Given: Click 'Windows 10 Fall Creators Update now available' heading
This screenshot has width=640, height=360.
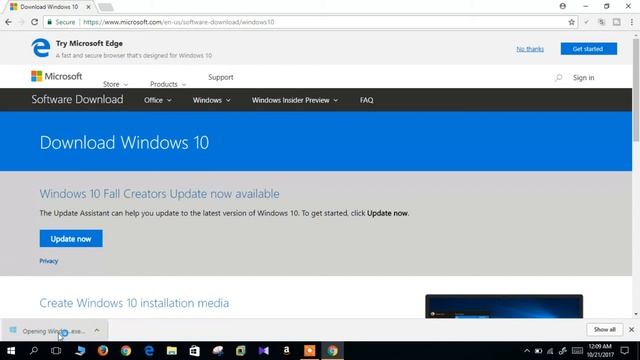Looking at the screenshot, I should tap(159, 193).
